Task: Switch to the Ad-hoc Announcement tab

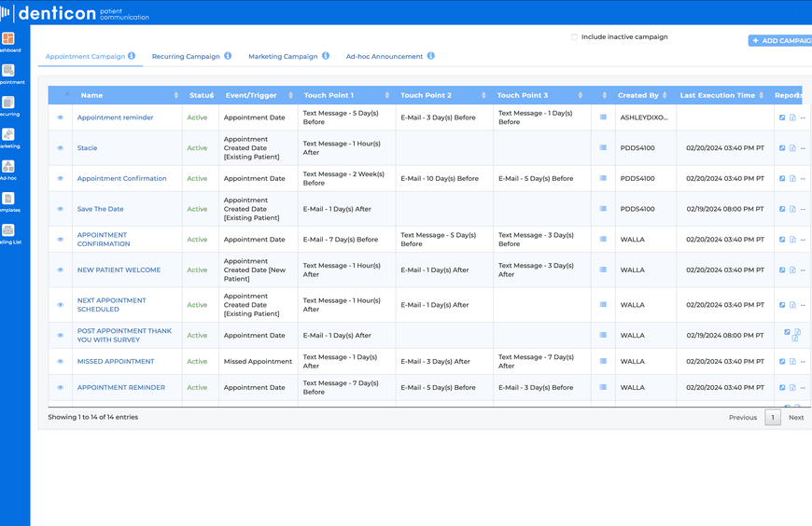Action: click(384, 56)
